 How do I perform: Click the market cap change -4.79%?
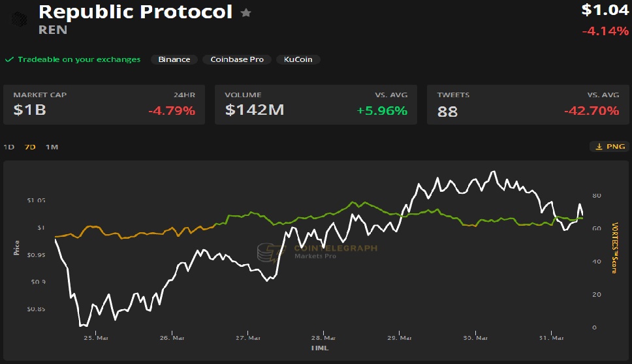pos(172,110)
